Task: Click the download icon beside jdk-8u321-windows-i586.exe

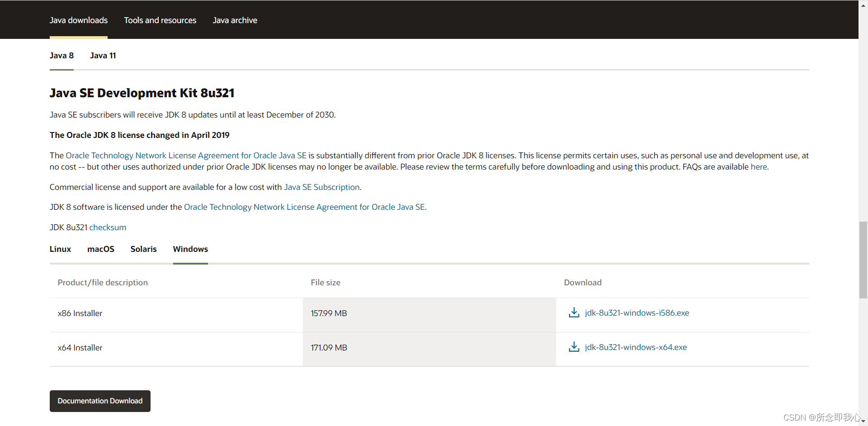Action: pyautogui.click(x=574, y=312)
